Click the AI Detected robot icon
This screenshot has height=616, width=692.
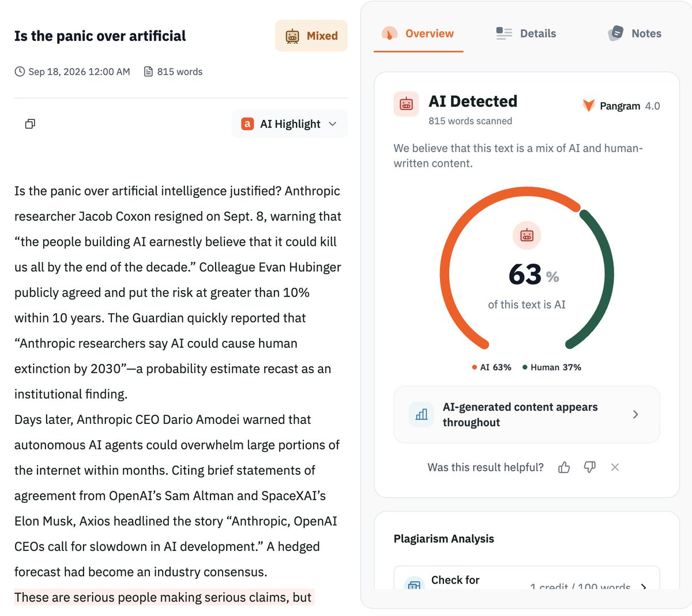[x=407, y=104]
